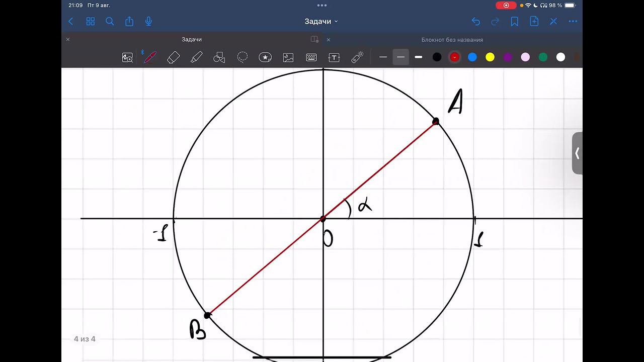
Task: Switch to the Блокнот без названия tab
Action: pos(452,40)
